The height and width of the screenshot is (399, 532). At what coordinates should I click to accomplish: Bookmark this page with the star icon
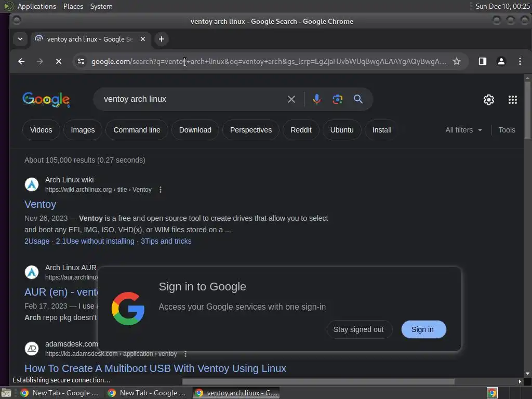tap(457, 61)
